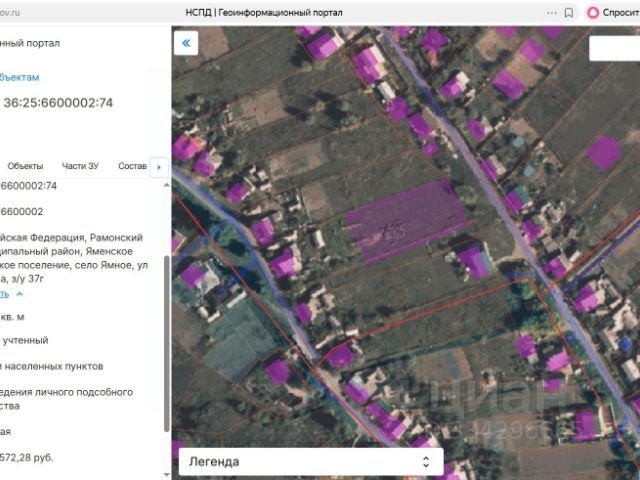This screenshot has width=640, height=480.
Task: Open the Части ЗУ tab
Action: [x=80, y=166]
